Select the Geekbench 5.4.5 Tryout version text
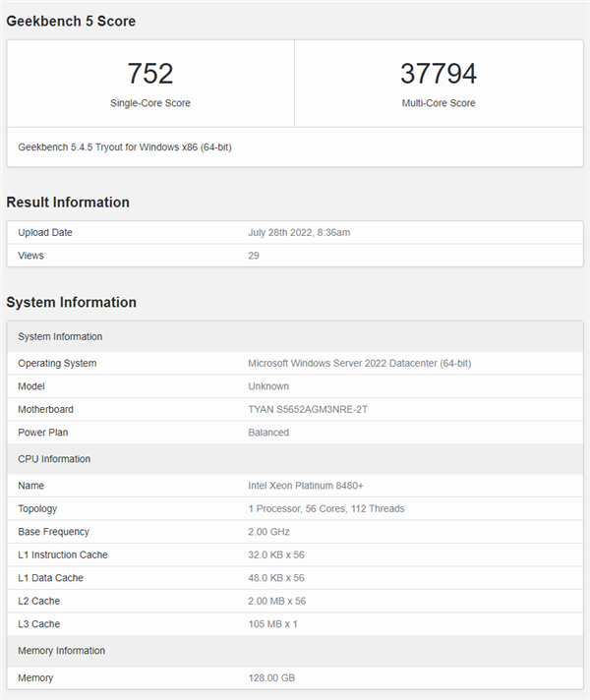 (x=125, y=147)
